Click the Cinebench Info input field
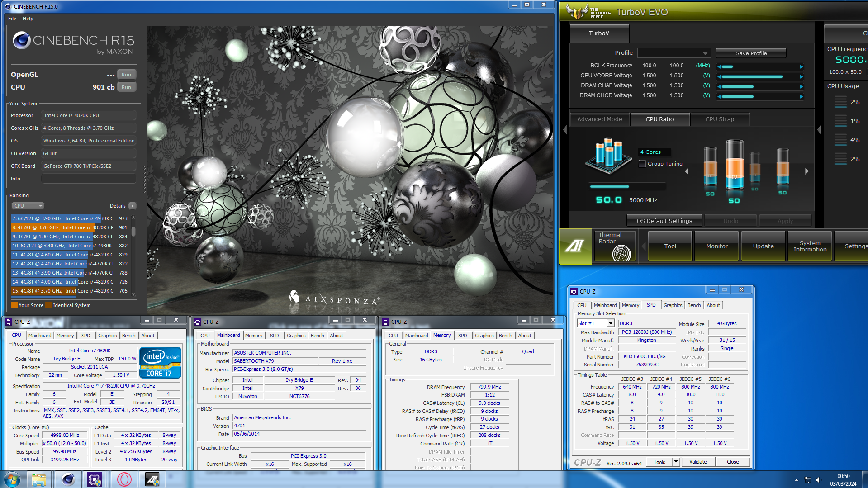The width and height of the screenshot is (868, 488). [x=89, y=179]
